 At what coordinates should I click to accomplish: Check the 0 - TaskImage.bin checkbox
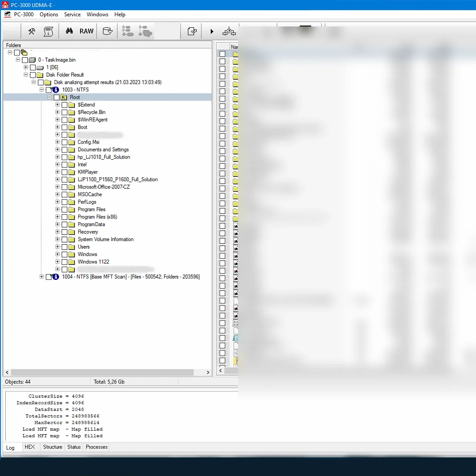pyautogui.click(x=25, y=60)
